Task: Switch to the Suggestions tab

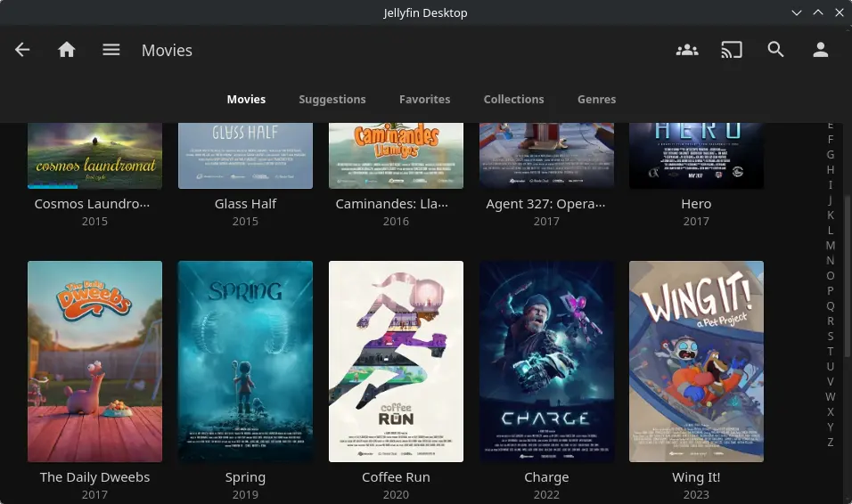Action: [x=332, y=100]
